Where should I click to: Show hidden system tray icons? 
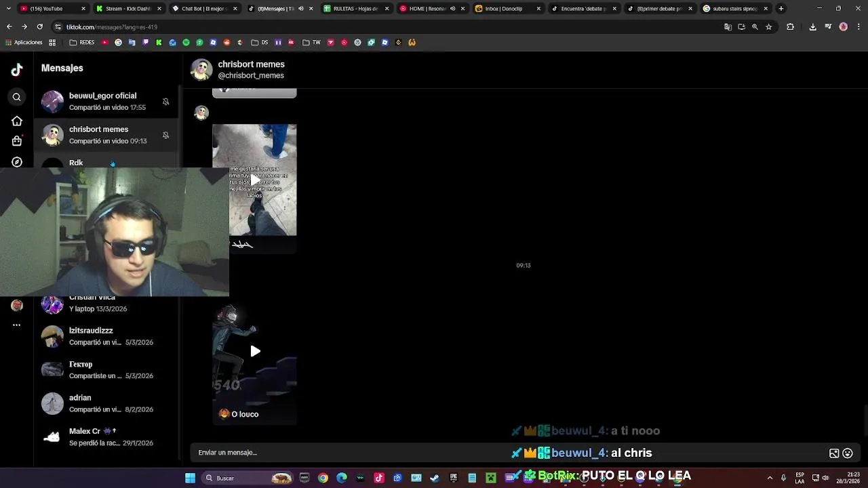770,478
